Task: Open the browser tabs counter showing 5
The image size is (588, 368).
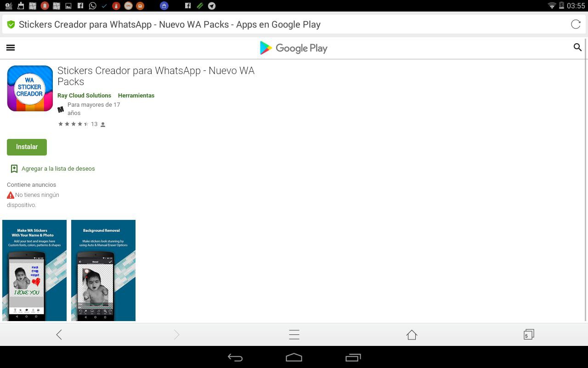Action: coord(529,334)
